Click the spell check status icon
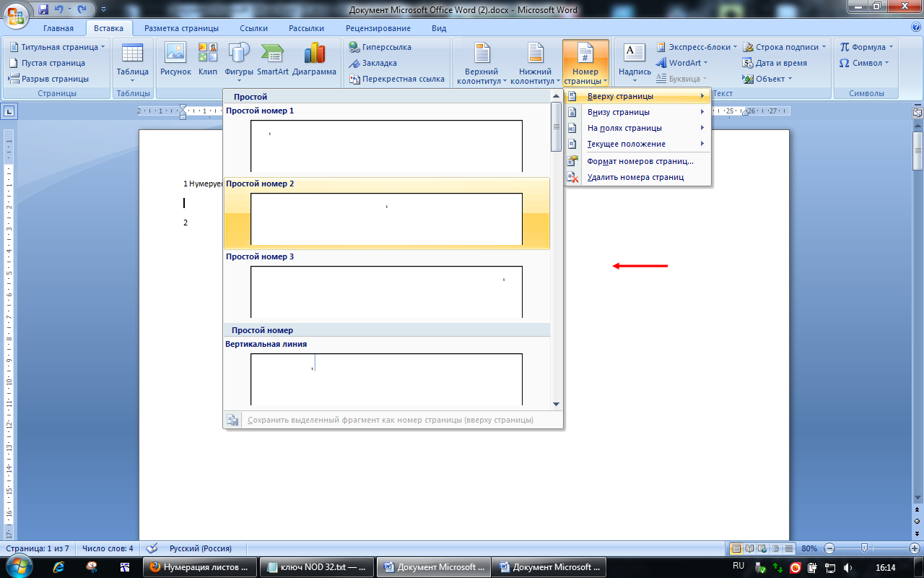This screenshot has height=578, width=924. 152,548
